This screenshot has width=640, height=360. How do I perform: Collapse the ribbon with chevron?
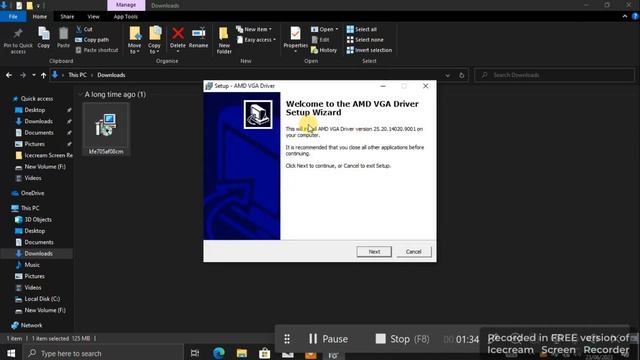coord(625,16)
